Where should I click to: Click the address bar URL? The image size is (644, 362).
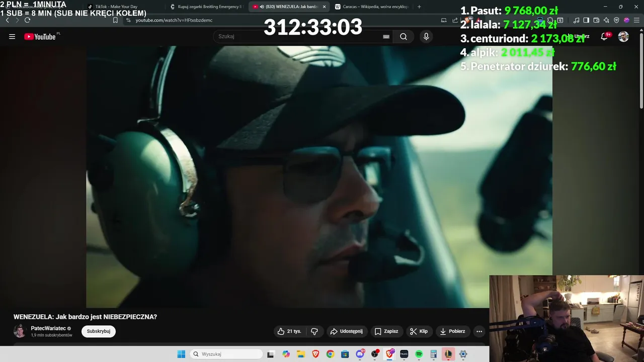[174, 20]
